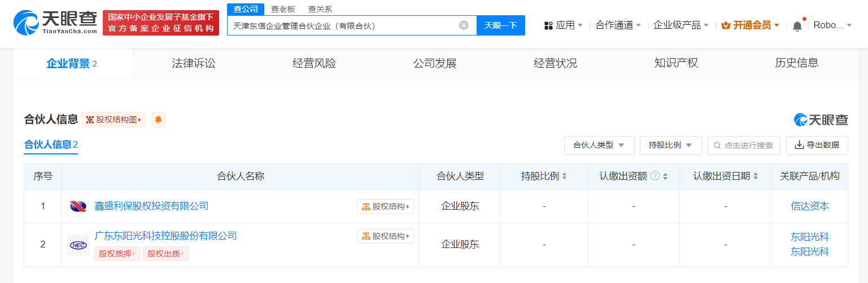Click 广东东阳光科技 HEC logo
This screenshot has height=283, width=868.
[78, 245]
